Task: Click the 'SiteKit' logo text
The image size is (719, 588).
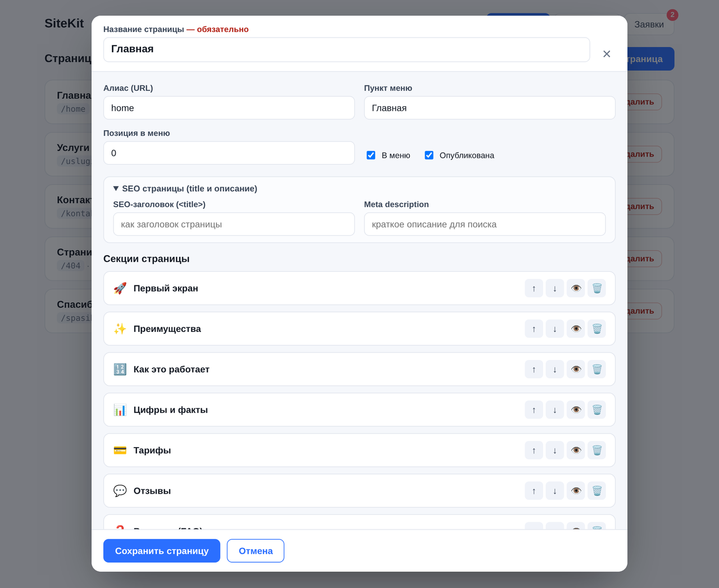Action: [x=64, y=24]
